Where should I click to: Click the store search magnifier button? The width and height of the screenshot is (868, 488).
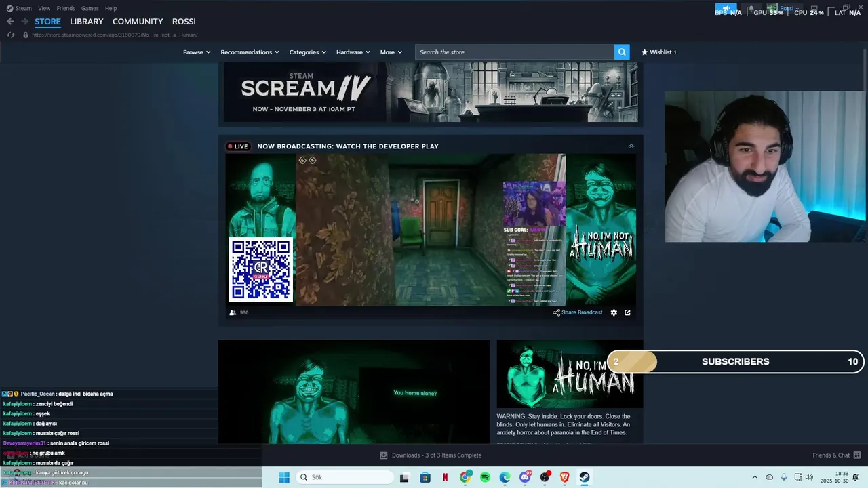[622, 52]
